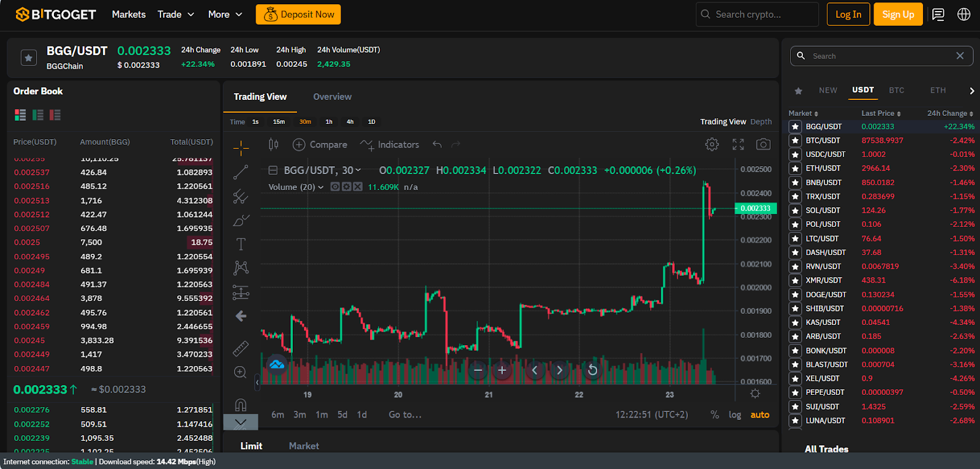This screenshot has height=469, width=980.
Task: Take a chart snapshot with camera icon
Action: 763,145
